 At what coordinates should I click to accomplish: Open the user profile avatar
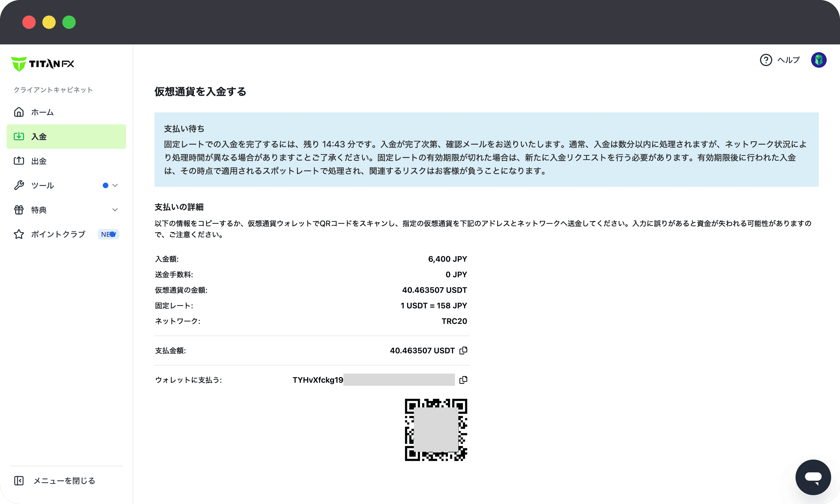coord(818,60)
